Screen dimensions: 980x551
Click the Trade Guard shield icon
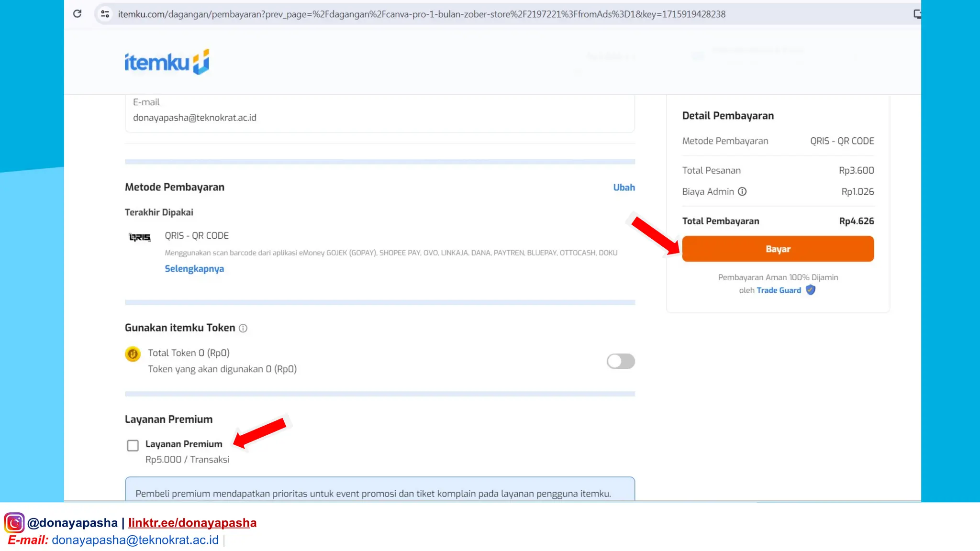pos(811,290)
